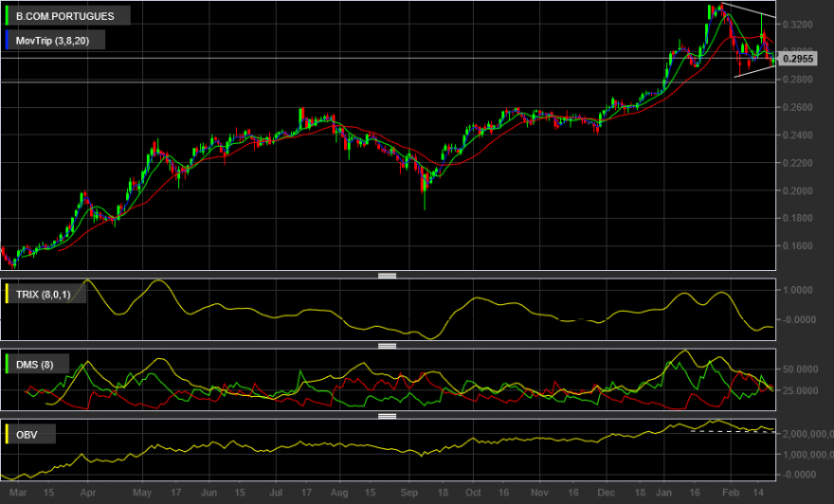Click the Sep label on time axis
Image resolution: width=834 pixels, height=504 pixels.
409,493
